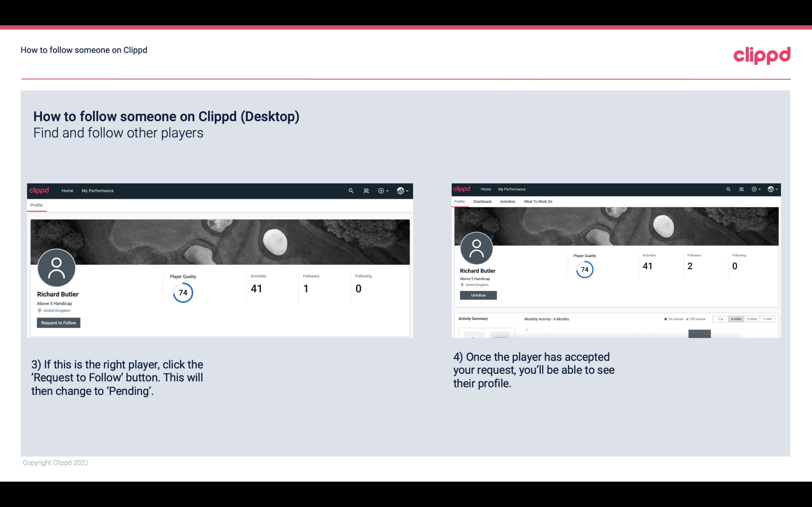Click the location pin icon under Richard Butler
Image resolution: width=812 pixels, height=507 pixels.
39,310
